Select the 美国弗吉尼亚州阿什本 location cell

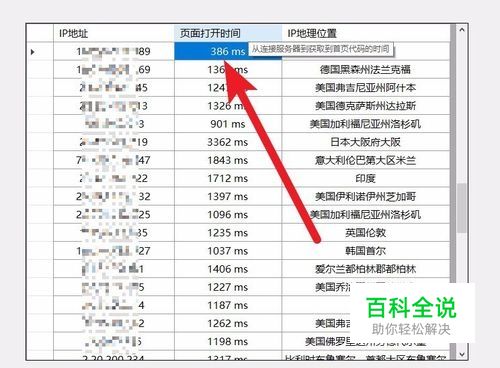point(366,88)
